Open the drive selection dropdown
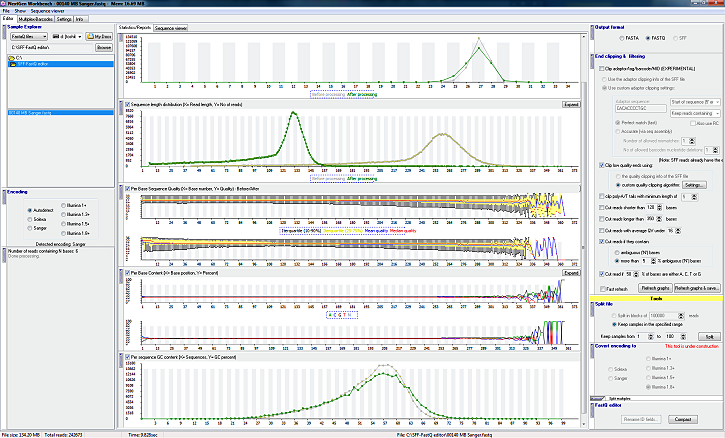 click(x=67, y=37)
